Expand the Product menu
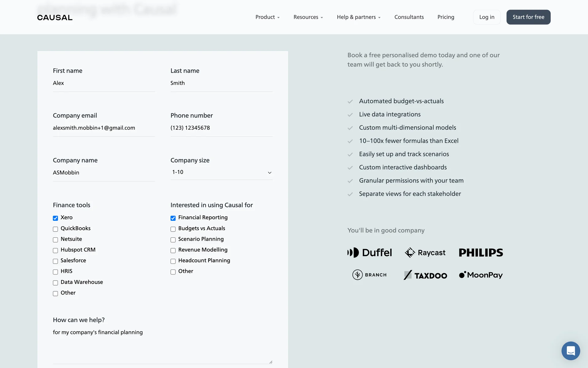The image size is (588, 368). [267, 17]
